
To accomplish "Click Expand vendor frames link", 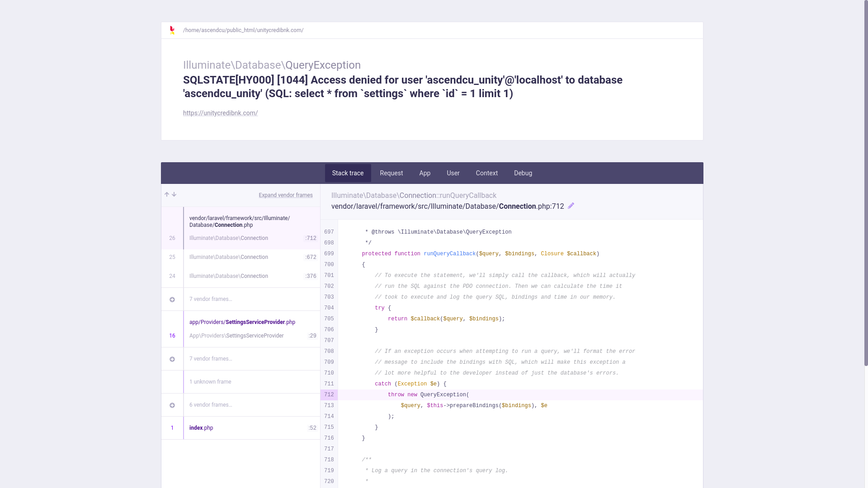I will [x=286, y=195].
